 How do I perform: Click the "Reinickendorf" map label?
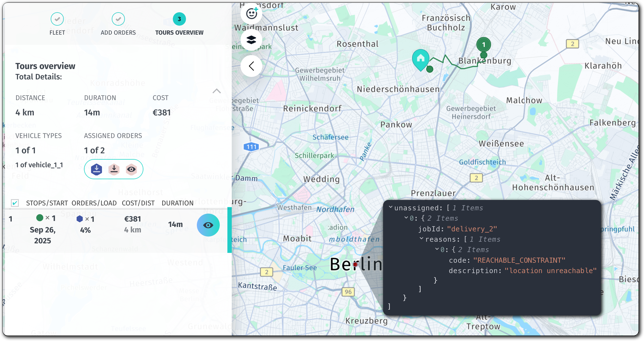tap(312, 109)
